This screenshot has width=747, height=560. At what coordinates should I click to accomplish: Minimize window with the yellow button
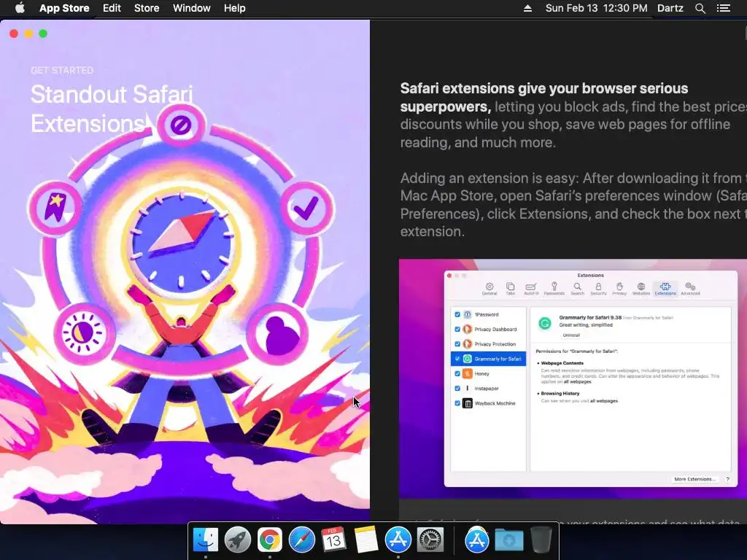28,34
